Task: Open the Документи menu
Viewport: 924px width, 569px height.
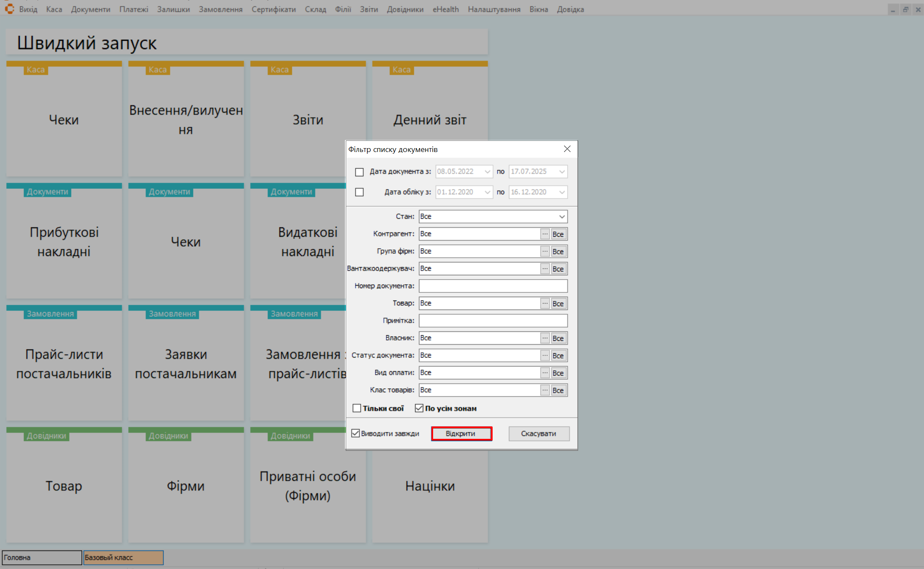Action: 90,9
